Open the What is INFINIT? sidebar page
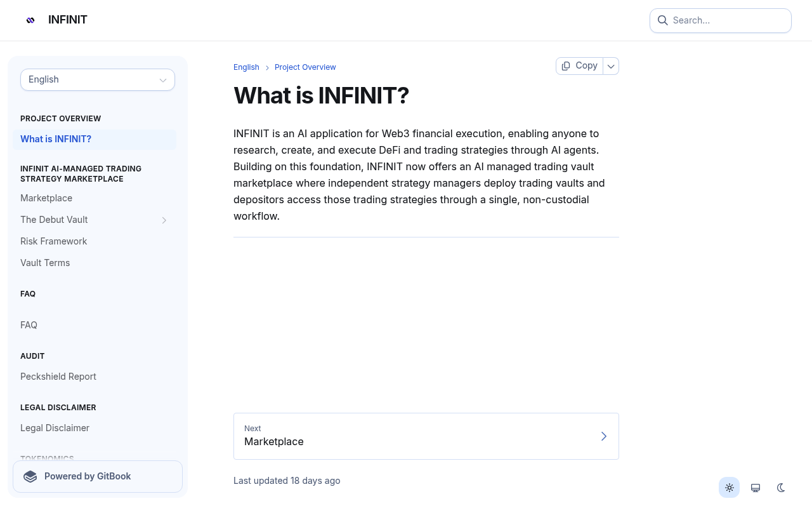812x508 pixels. tap(95, 139)
